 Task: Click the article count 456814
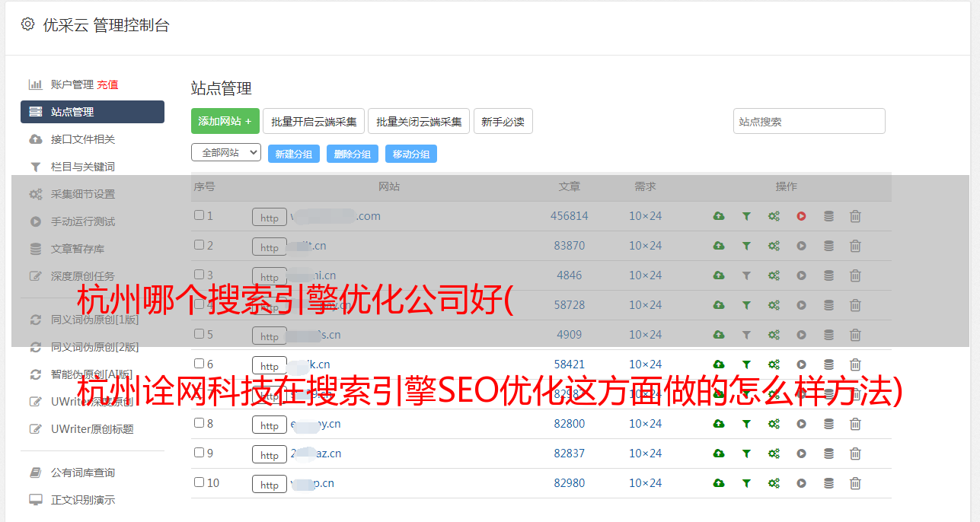point(570,216)
